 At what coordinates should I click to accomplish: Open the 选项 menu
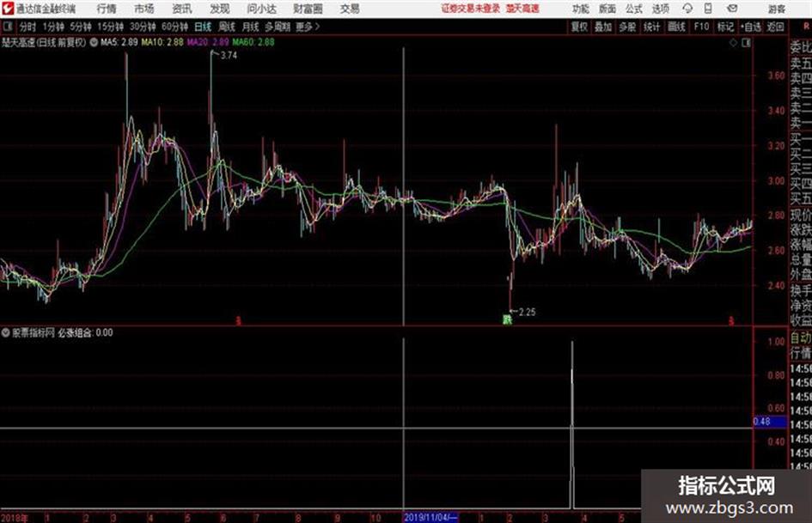660,9
